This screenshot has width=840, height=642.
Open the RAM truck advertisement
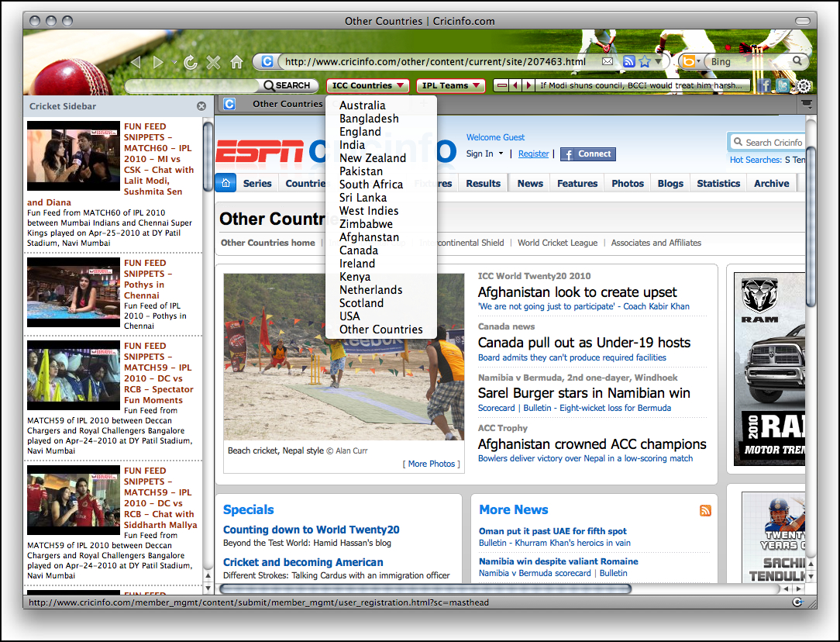click(x=769, y=369)
